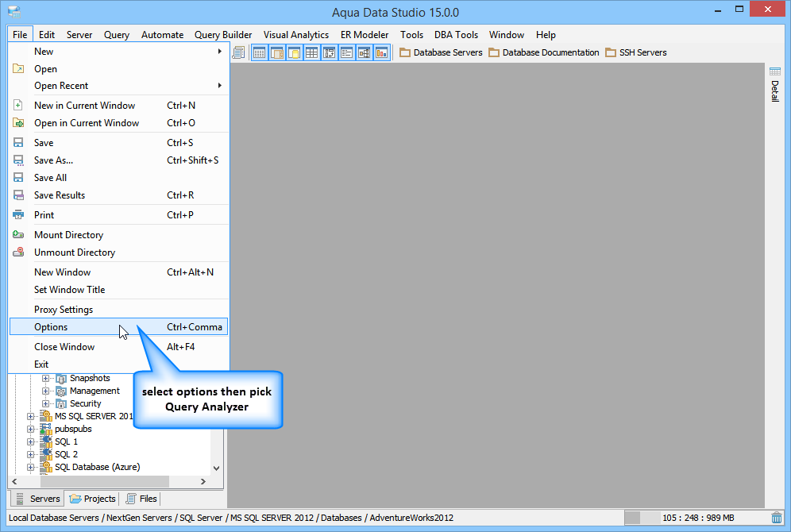Click the Snapshots node icon

[61, 378]
